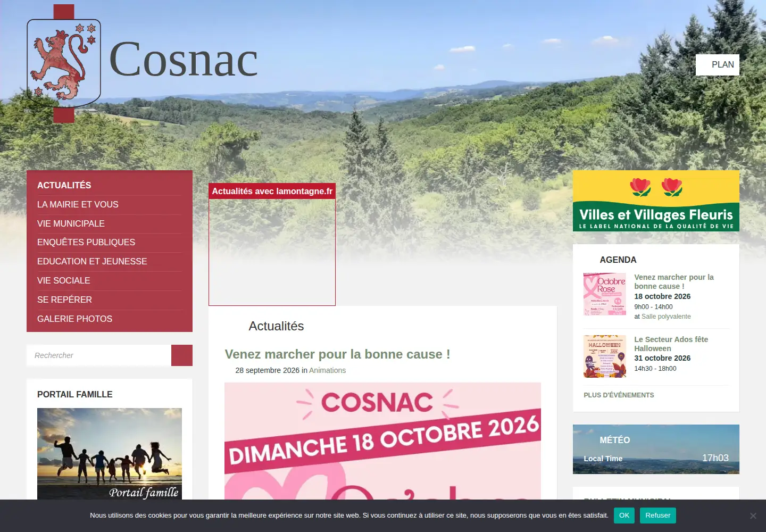Open agenda link Venez marcher pour la bonne cause
This screenshot has width=766, height=532.
[x=674, y=281]
